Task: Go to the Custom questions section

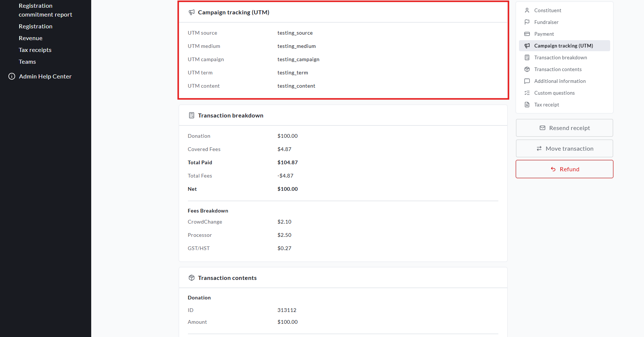Action: (x=564, y=93)
